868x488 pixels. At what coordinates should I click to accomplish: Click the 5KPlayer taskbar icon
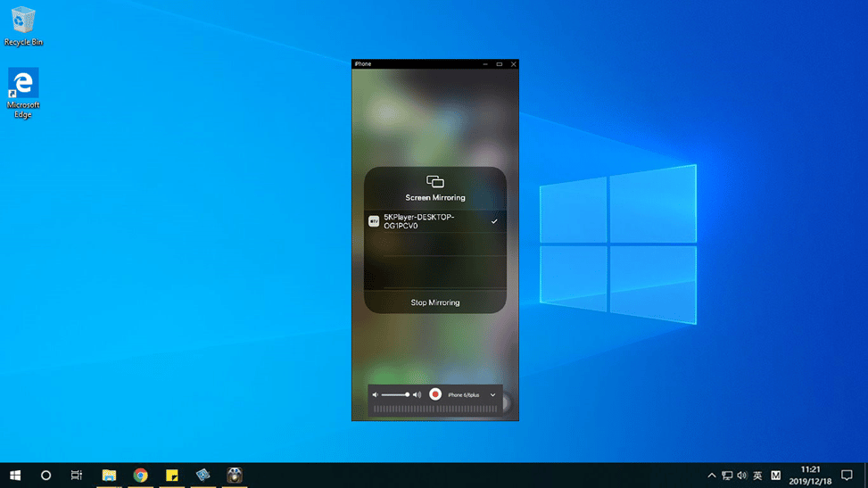coord(235,476)
